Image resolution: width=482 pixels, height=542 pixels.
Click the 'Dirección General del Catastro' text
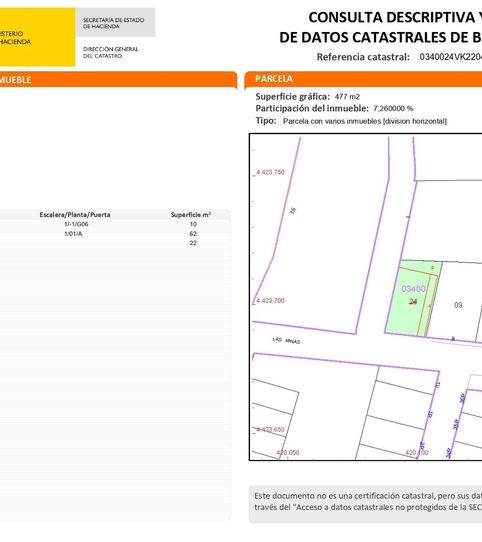click(x=111, y=52)
